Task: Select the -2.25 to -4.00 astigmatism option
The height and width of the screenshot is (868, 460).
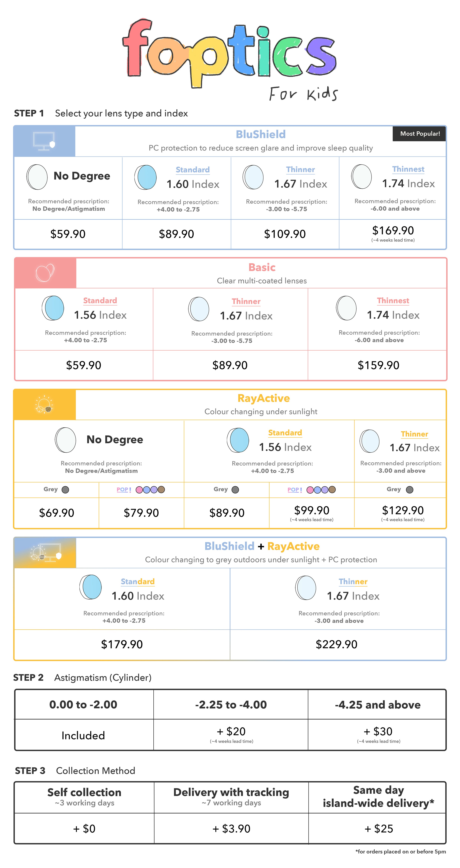Action: 231,705
